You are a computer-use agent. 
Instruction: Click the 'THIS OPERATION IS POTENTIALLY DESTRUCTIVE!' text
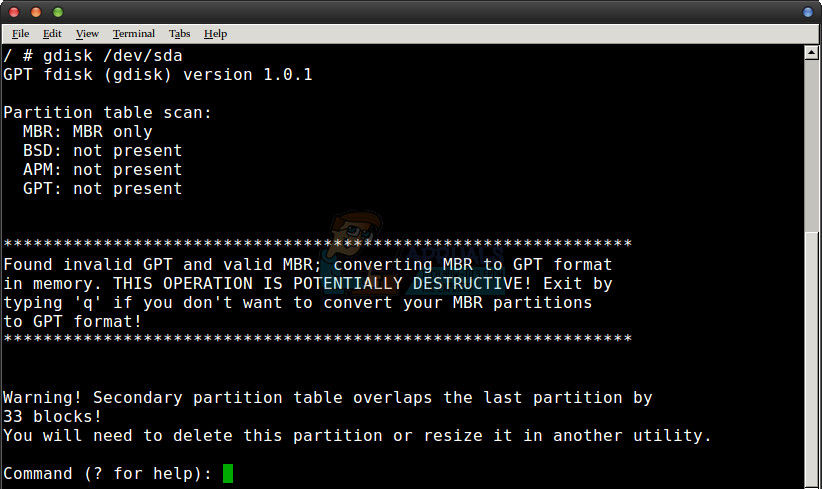coord(322,284)
